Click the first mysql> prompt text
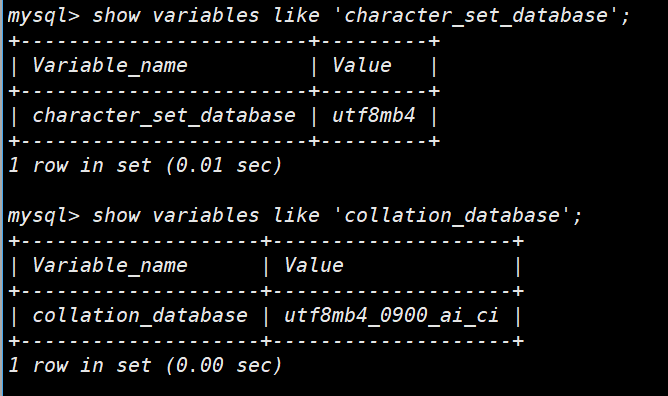 (x=43, y=17)
